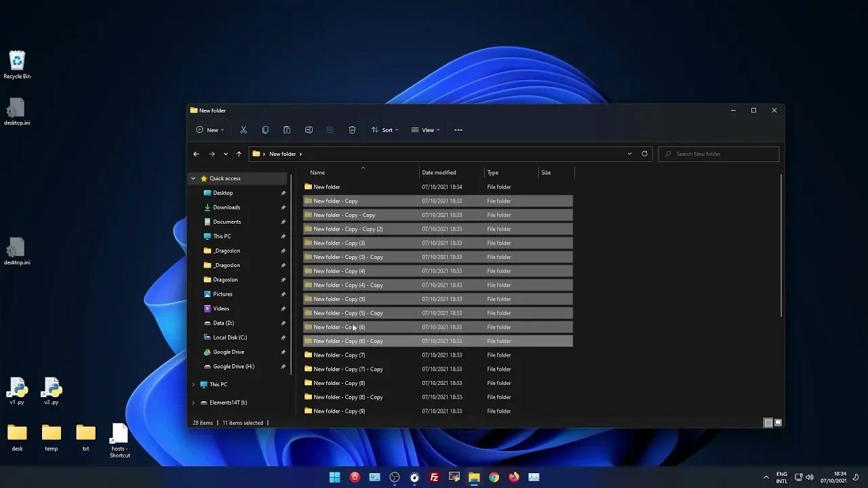This screenshot has height=488, width=868.
Task: Open the Sort dropdown
Action: tap(384, 129)
